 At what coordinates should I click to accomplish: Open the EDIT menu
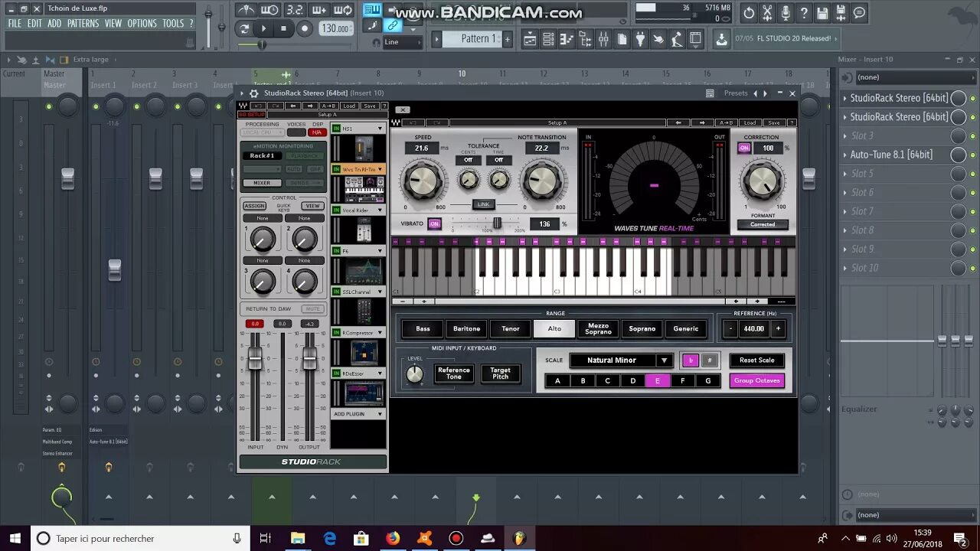click(34, 24)
